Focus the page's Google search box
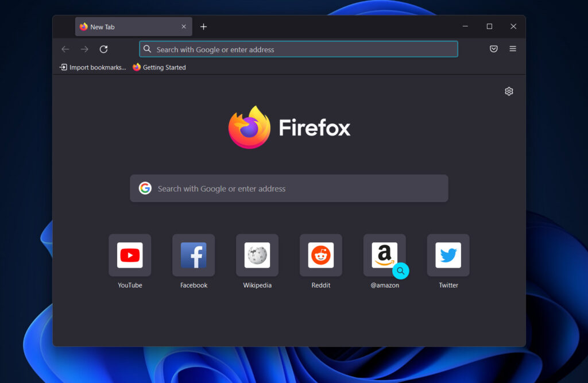Image resolution: width=588 pixels, height=383 pixels. tap(289, 188)
